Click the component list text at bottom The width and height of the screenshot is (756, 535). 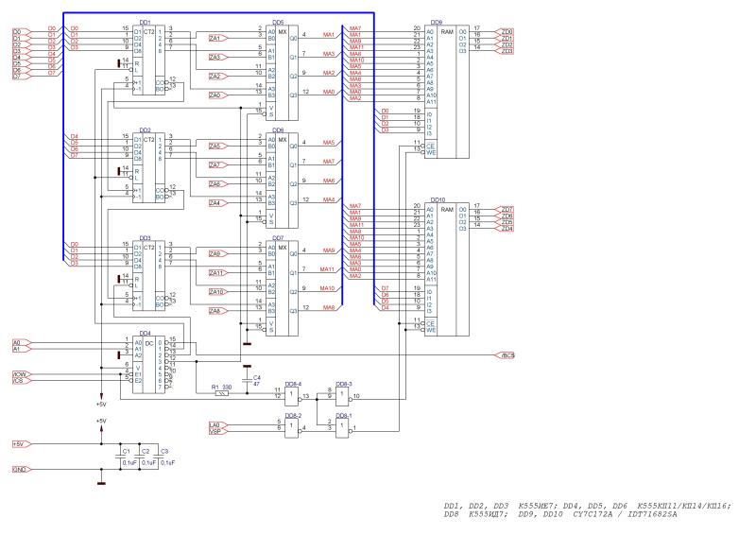pos(586,509)
